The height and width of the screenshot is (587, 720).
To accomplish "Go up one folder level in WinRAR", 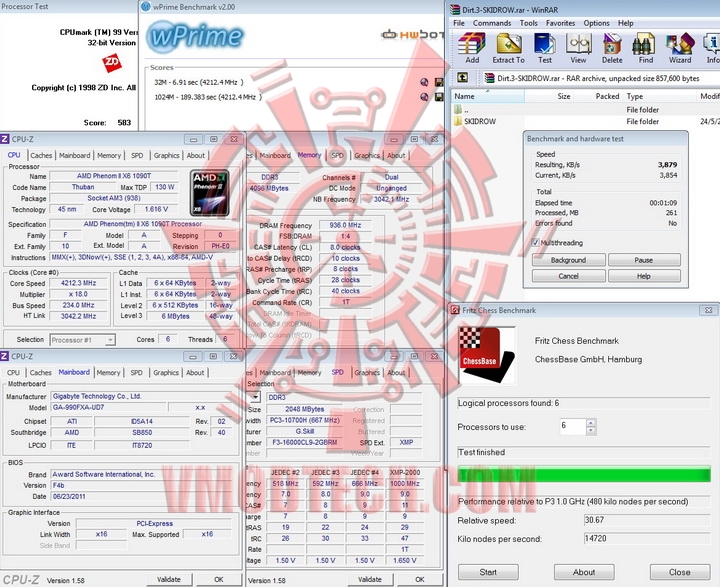I will tap(462, 78).
